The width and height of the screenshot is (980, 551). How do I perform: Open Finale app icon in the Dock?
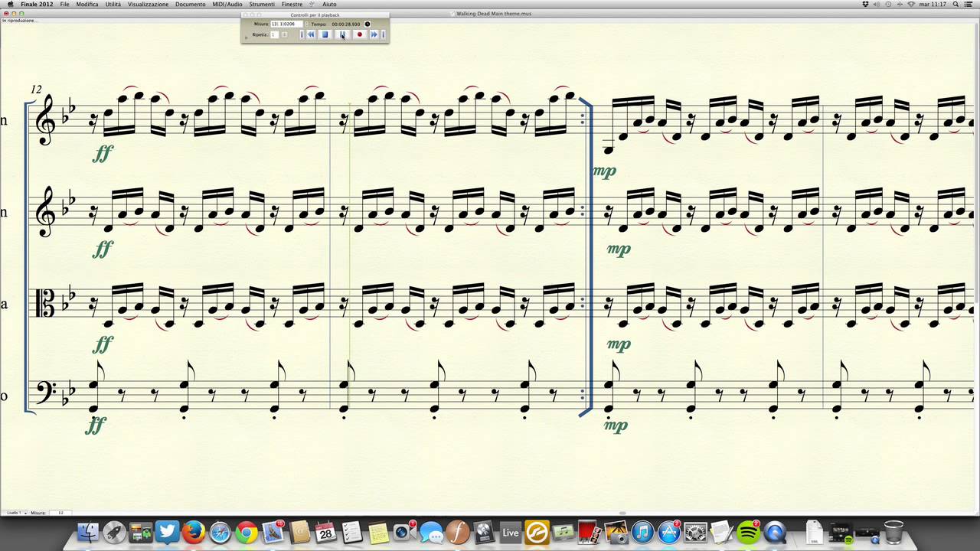click(458, 533)
